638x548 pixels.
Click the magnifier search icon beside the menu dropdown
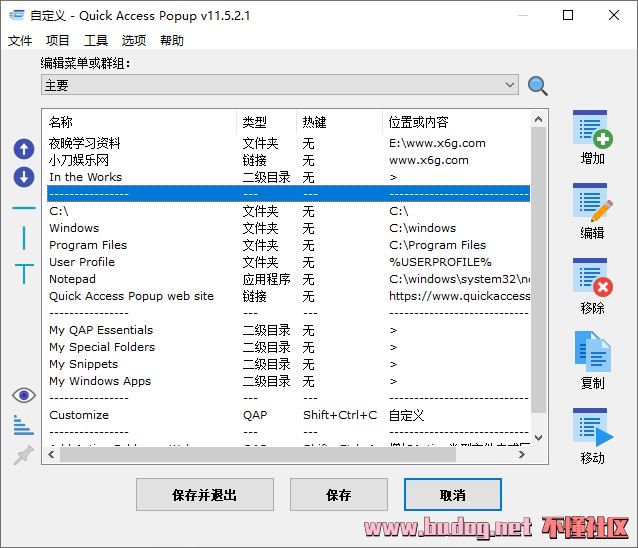pyautogui.click(x=538, y=86)
